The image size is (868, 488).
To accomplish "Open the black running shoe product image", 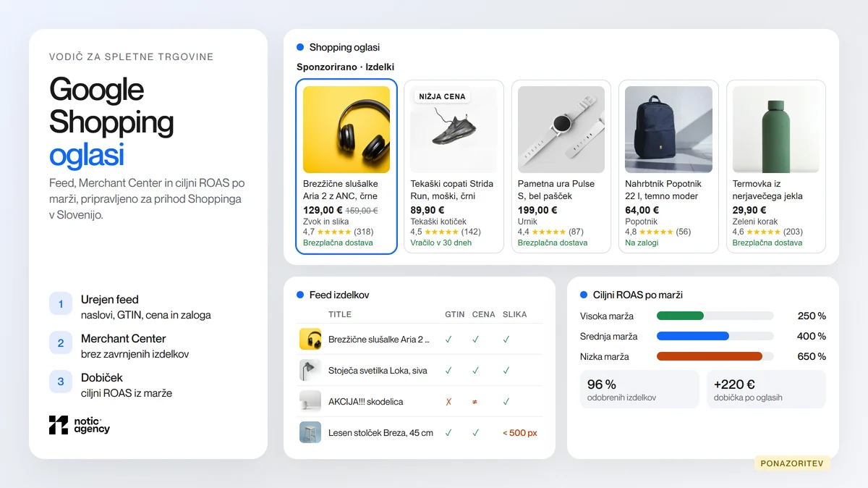I will [x=454, y=130].
